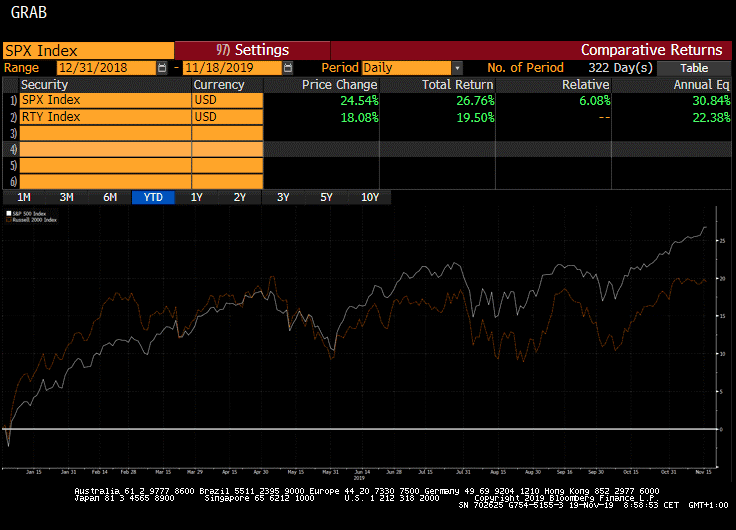Viewport: 736px width, 530px height.
Task: Select the 6M period tab
Action: (x=110, y=197)
